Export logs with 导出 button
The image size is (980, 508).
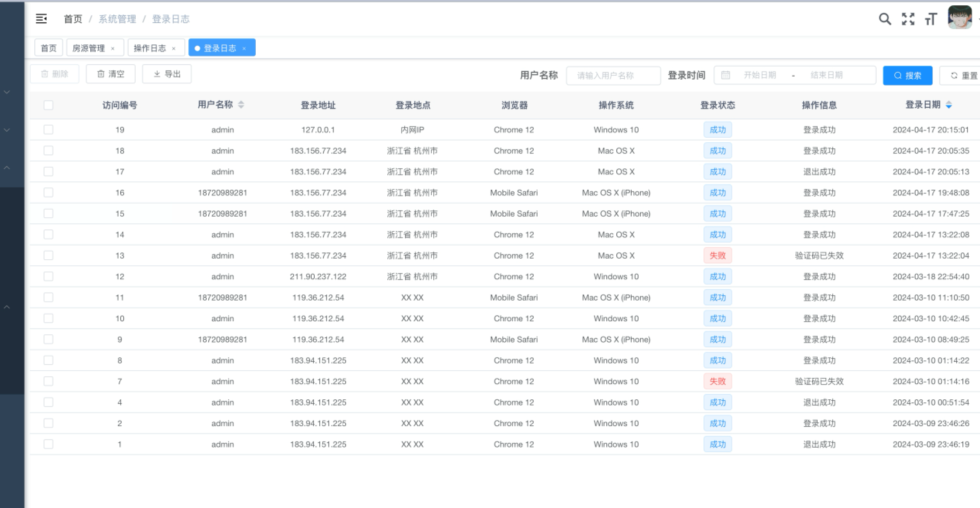(x=167, y=74)
